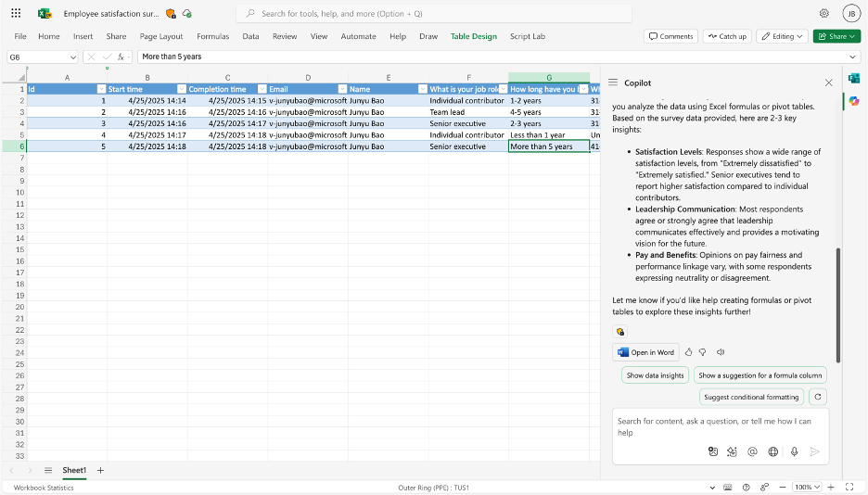Image resolution: width=868 pixels, height=495 pixels.
Task: Open the Name Box dropdown
Action: tap(72, 57)
